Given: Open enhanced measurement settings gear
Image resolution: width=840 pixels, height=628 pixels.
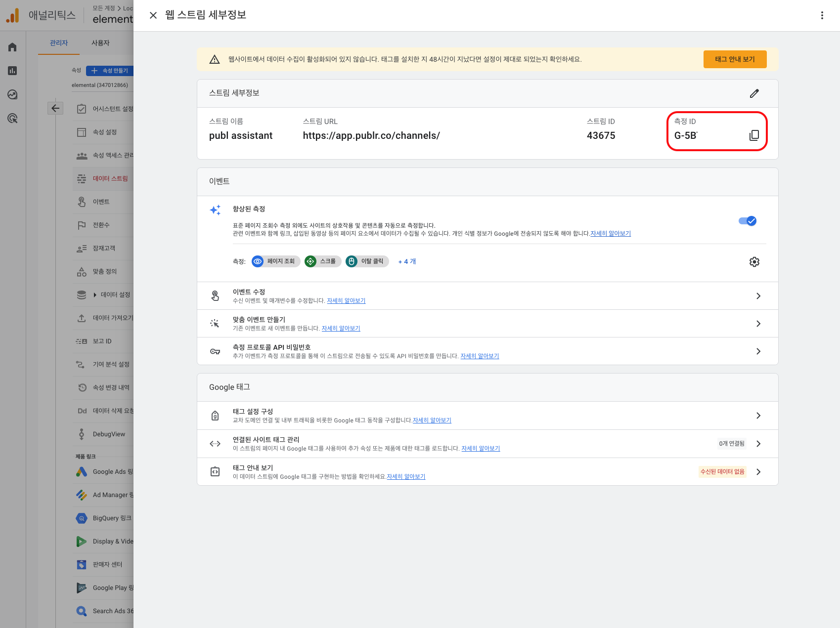Looking at the screenshot, I should (753, 262).
